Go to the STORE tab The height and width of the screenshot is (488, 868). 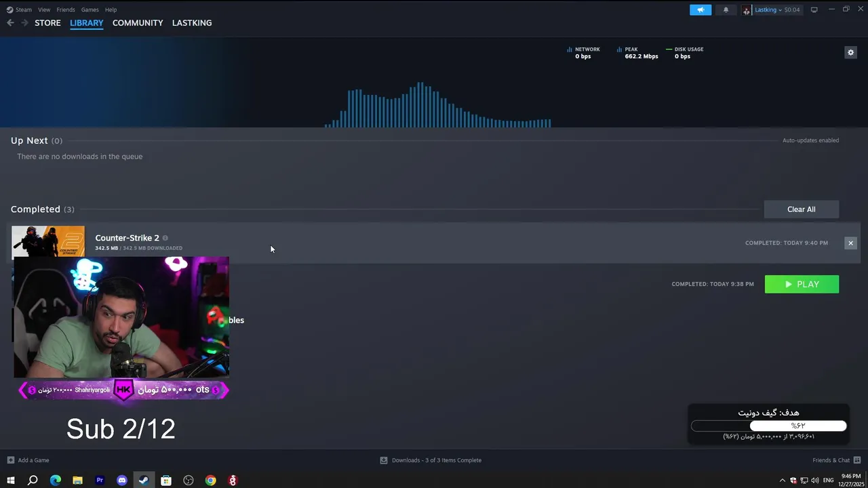coord(47,22)
